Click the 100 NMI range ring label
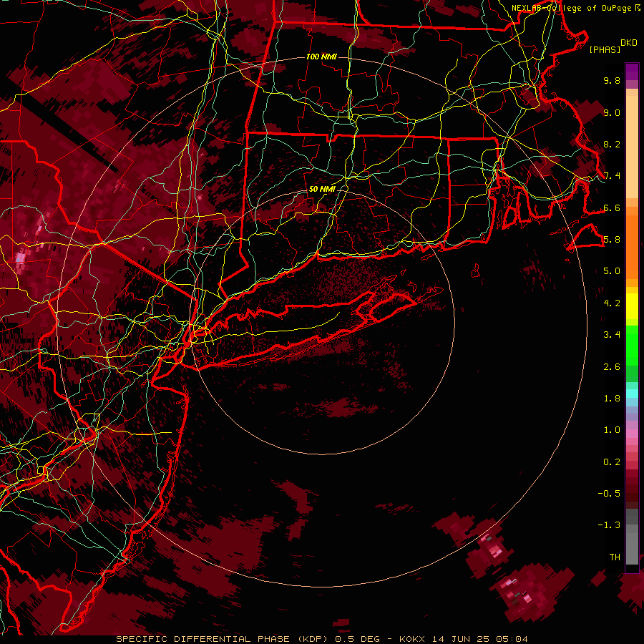The height and width of the screenshot is (644, 644). point(321,57)
